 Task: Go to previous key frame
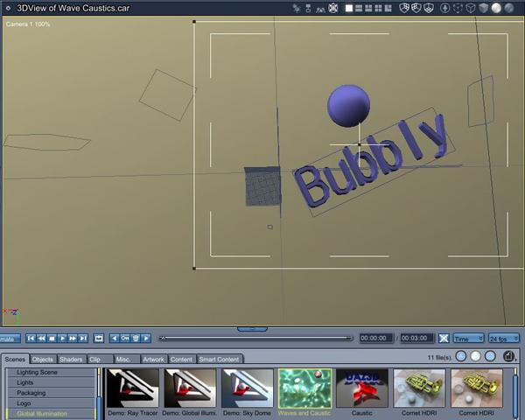click(115, 339)
